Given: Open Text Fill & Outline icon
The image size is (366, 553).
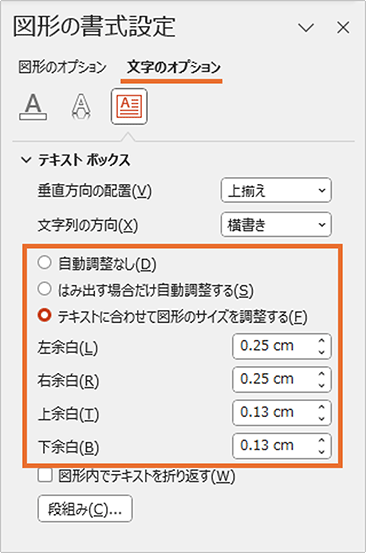Looking at the screenshot, I should pyautogui.click(x=33, y=107).
